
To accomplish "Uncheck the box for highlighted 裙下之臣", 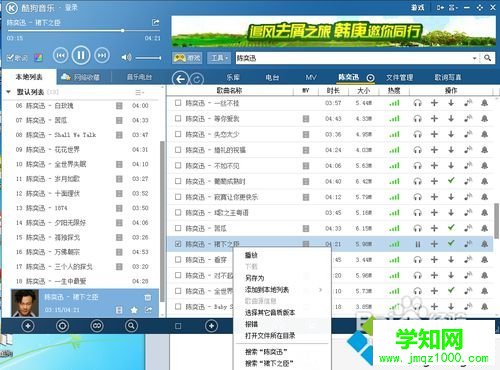I will [178, 244].
